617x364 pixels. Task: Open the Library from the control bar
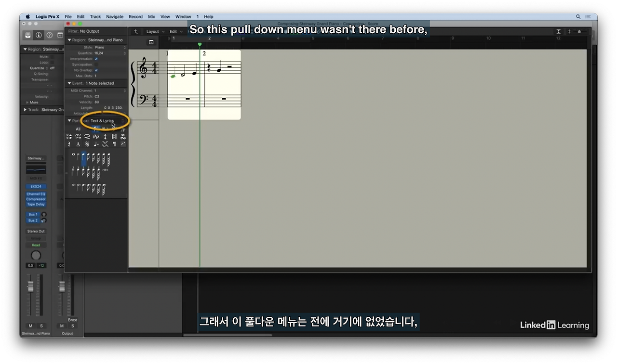28,35
